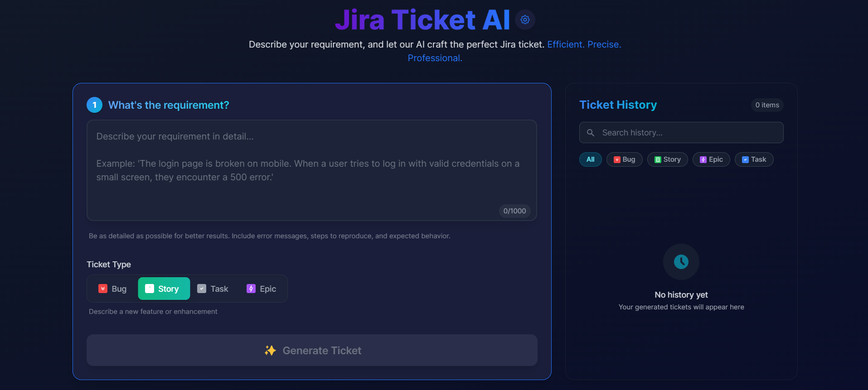The width and height of the screenshot is (868, 390).
Task: Click the sparkles icon on Generate Ticket button
Action: coord(270,350)
